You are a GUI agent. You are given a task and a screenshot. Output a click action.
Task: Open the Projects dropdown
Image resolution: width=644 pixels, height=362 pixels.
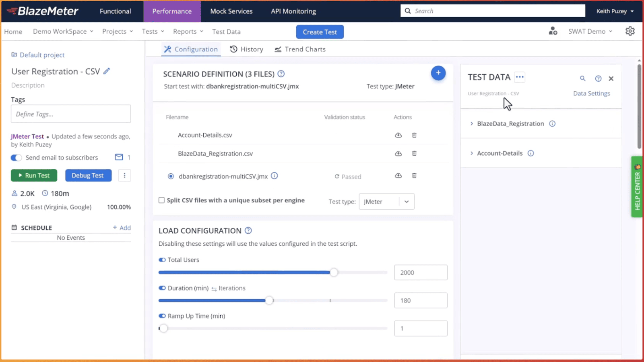[x=117, y=31]
